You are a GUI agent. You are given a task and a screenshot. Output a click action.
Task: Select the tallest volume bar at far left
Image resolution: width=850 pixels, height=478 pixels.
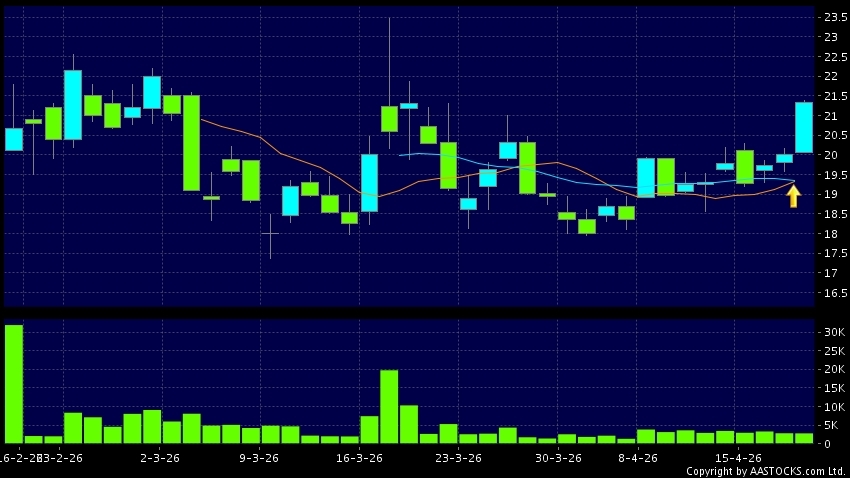13,383
